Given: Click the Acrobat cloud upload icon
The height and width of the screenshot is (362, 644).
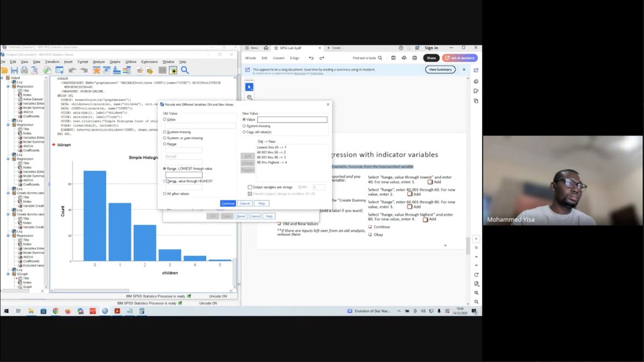Looking at the screenshot, I should [x=404, y=58].
